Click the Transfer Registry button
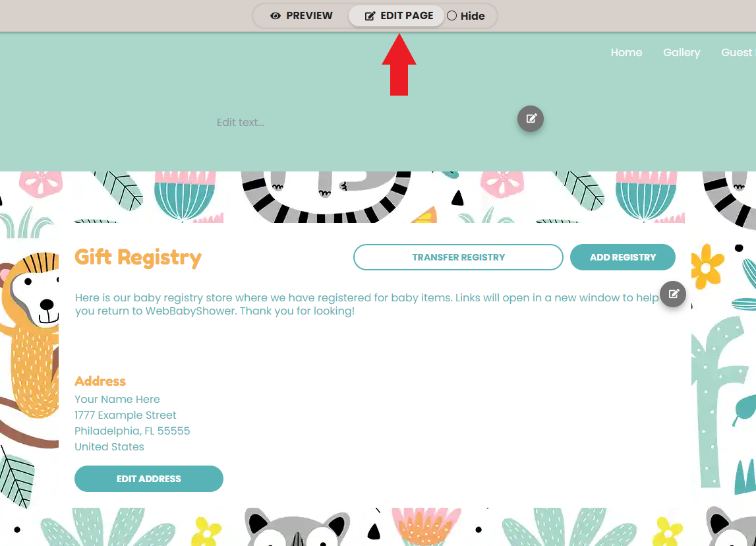756x546 pixels. [458, 257]
